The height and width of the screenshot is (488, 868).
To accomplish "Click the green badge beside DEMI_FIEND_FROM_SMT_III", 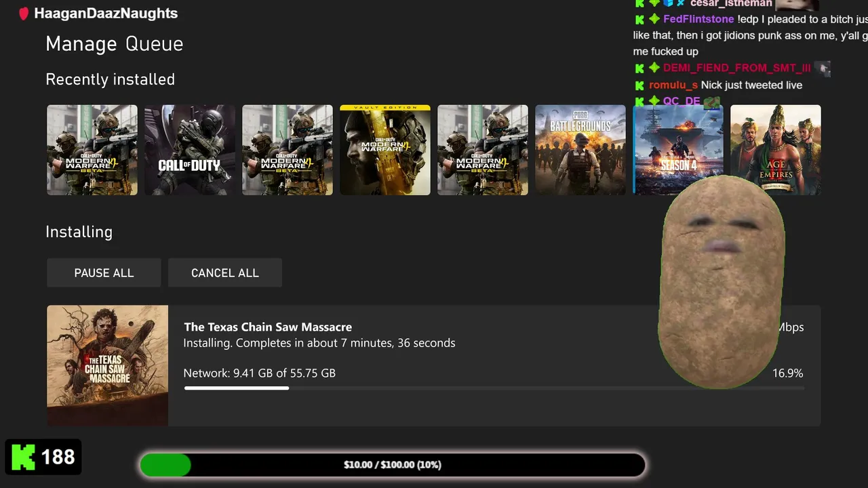I will tap(654, 68).
